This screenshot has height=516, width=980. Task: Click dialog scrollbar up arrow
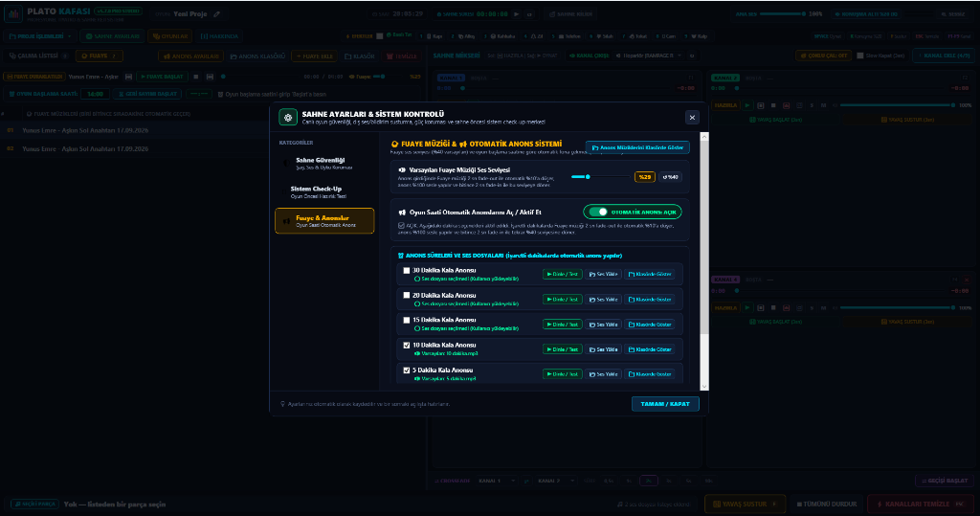coord(704,136)
